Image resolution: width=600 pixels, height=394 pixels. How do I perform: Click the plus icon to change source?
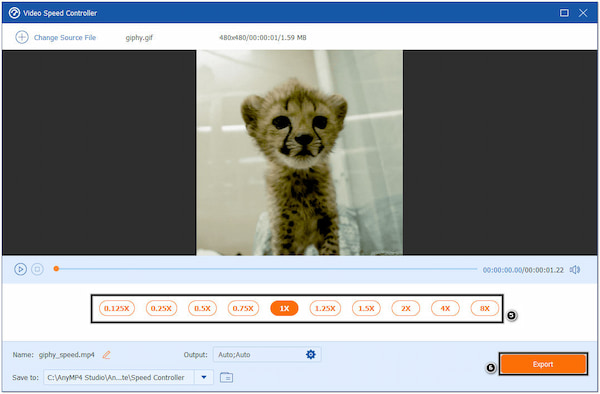22,37
